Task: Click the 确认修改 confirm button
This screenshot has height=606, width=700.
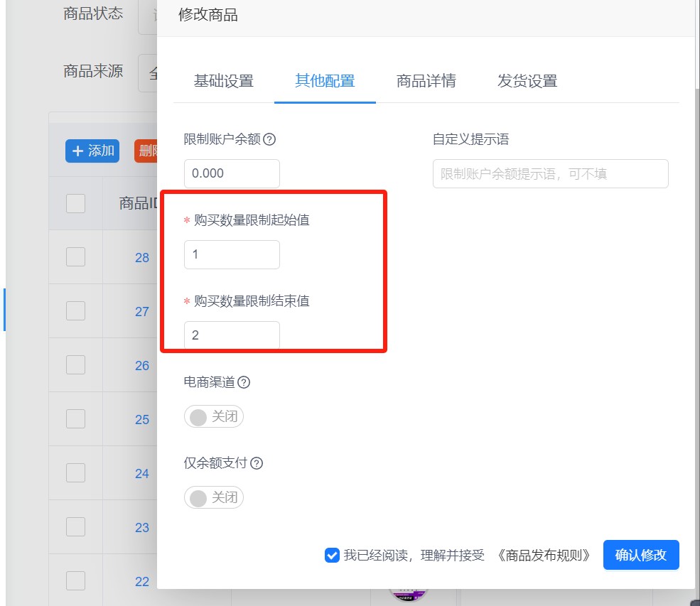Action: 640,555
